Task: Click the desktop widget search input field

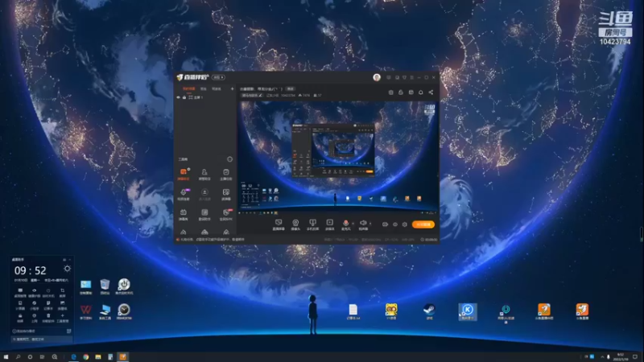Action: pos(42,339)
